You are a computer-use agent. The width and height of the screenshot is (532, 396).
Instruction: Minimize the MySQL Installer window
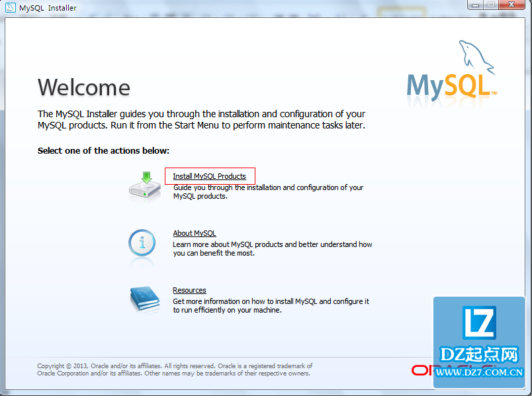475,5
